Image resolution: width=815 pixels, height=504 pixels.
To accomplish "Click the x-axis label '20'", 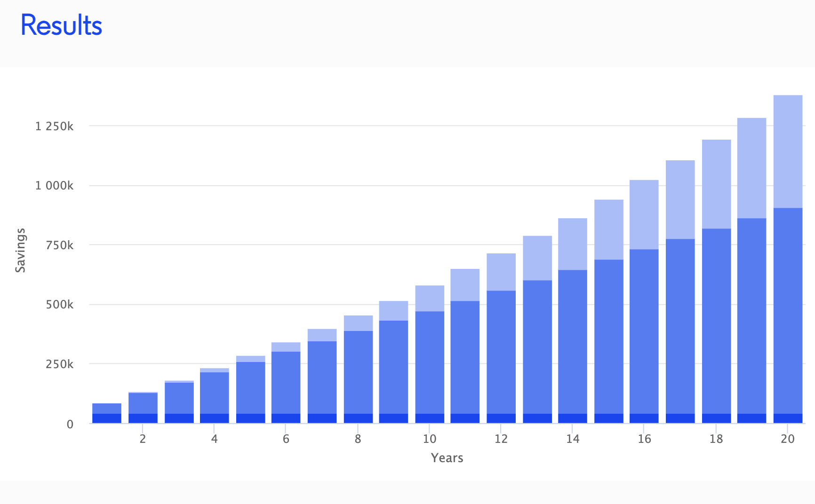I will (788, 439).
